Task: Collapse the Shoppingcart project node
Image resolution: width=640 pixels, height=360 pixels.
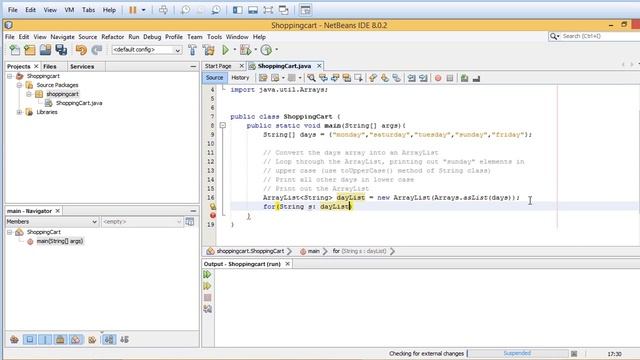Action: tap(10, 76)
